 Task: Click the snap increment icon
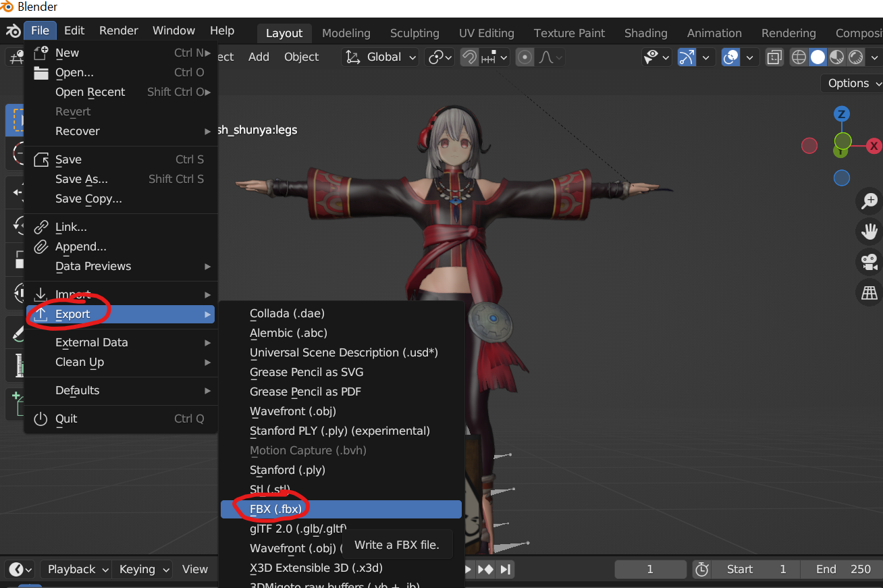point(489,57)
